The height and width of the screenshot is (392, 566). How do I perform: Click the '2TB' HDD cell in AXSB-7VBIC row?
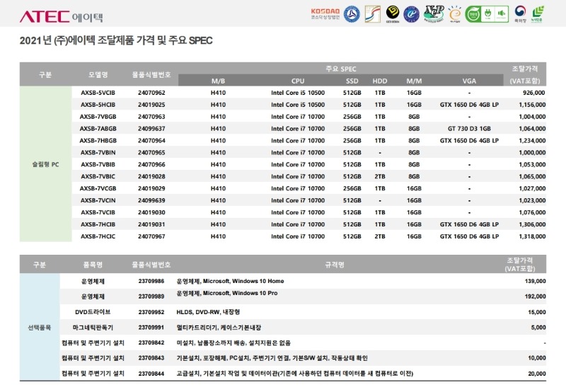point(380,176)
